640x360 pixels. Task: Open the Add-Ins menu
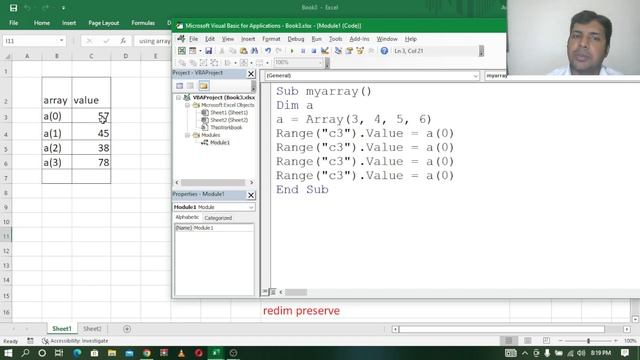click(359, 39)
